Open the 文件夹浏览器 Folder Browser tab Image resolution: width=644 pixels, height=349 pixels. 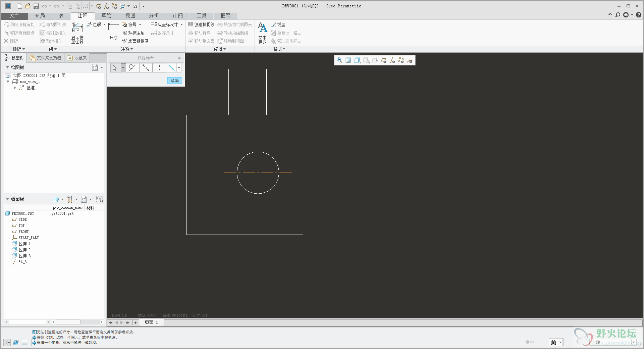[46, 58]
